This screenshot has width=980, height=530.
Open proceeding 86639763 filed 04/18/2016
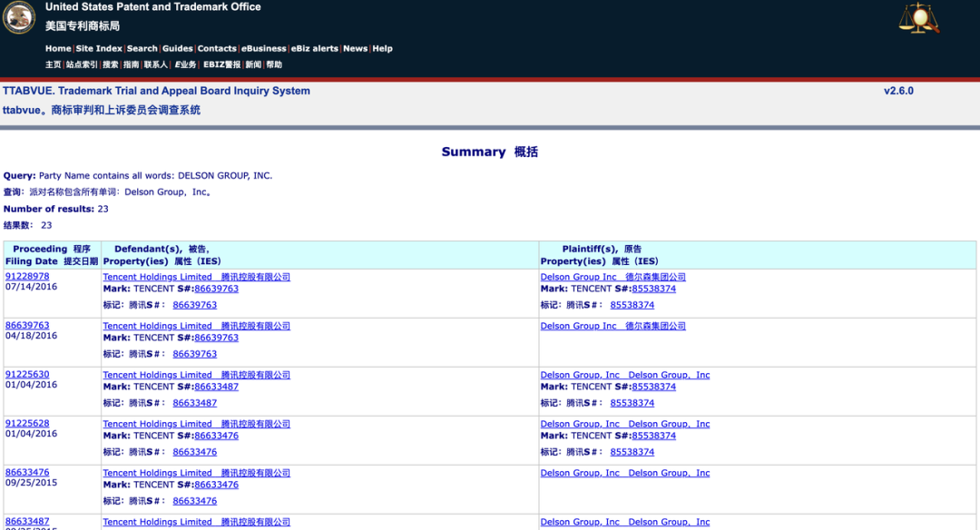pos(27,325)
